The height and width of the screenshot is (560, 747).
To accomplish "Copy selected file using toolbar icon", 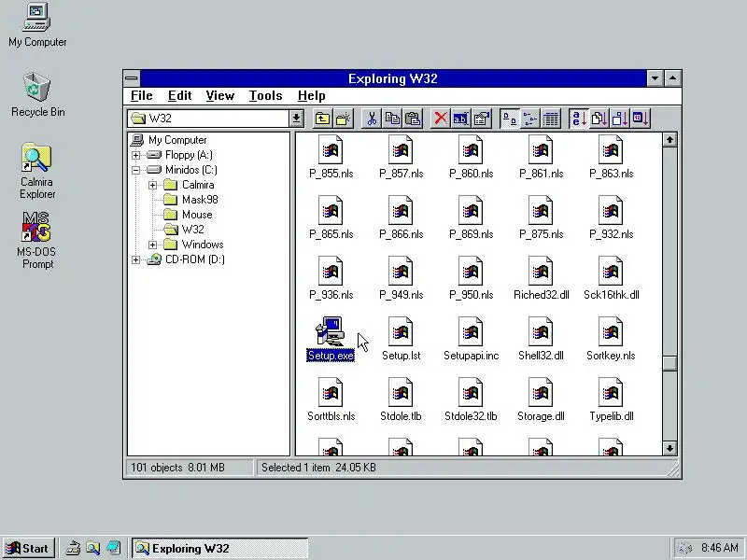I will [x=392, y=119].
